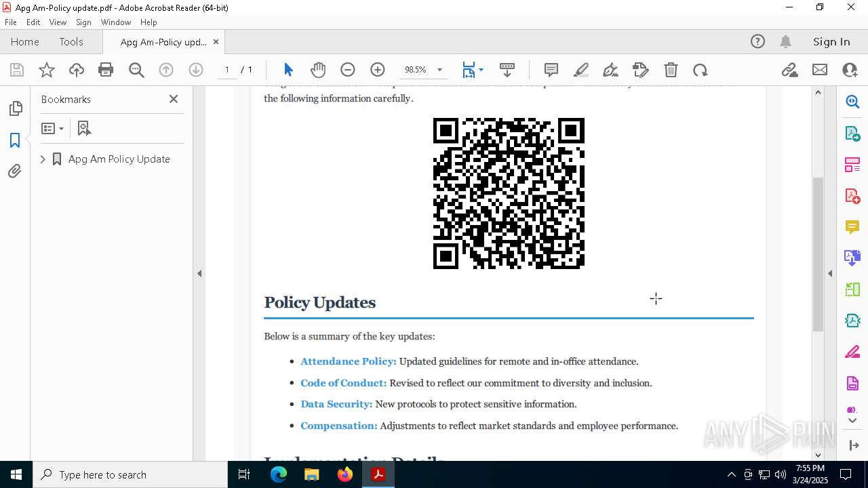Open notifications bell

[786, 41]
